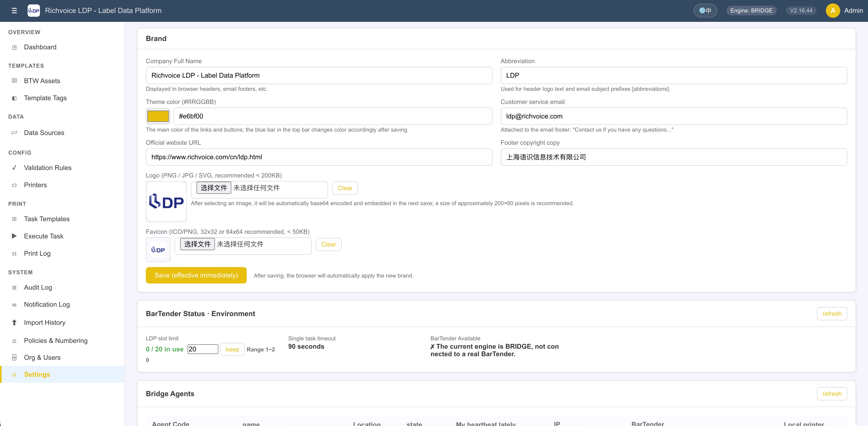Screen dimensions: 868x426
Task: Clear the Favicon image
Action: click(329, 244)
